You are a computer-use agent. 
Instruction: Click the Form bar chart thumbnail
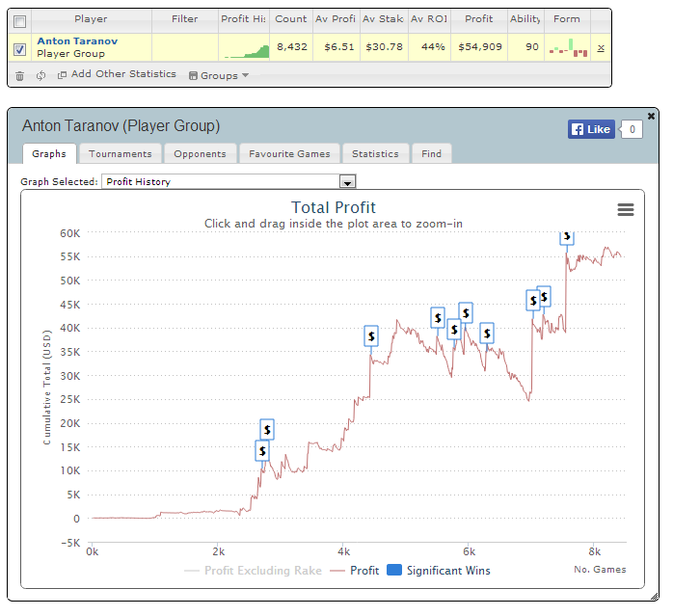(x=568, y=47)
